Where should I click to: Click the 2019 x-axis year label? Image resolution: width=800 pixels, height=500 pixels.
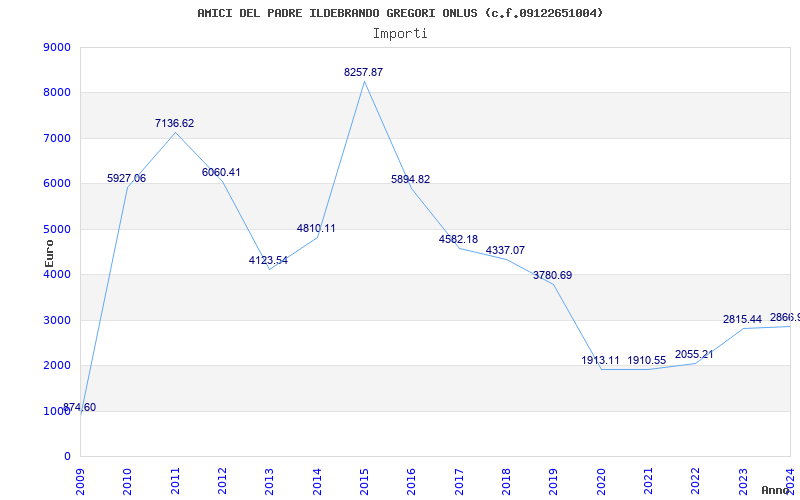coord(554,482)
